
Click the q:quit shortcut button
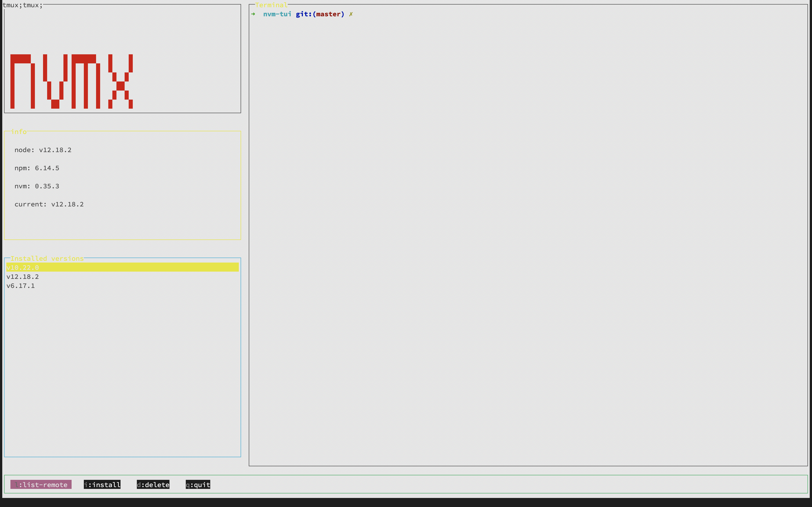point(198,485)
